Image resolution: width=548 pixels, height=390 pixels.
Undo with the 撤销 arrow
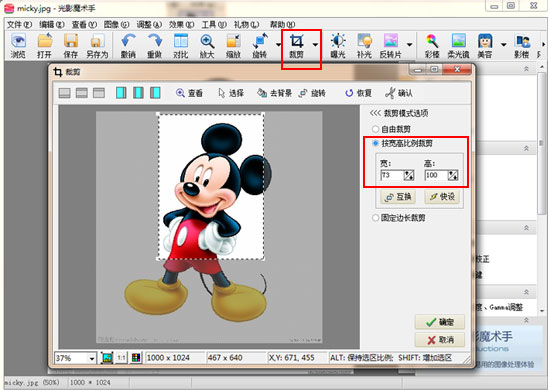click(128, 46)
